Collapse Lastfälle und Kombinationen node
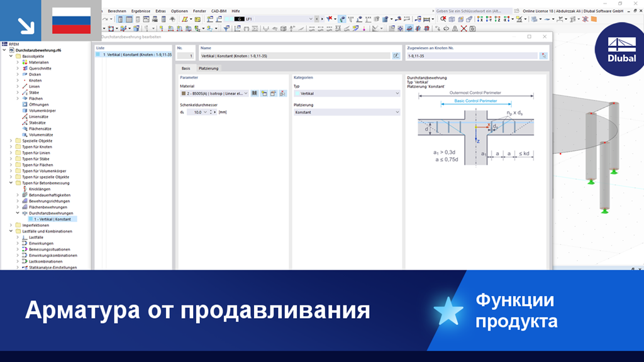The height and width of the screenshot is (362, 644). point(11,231)
